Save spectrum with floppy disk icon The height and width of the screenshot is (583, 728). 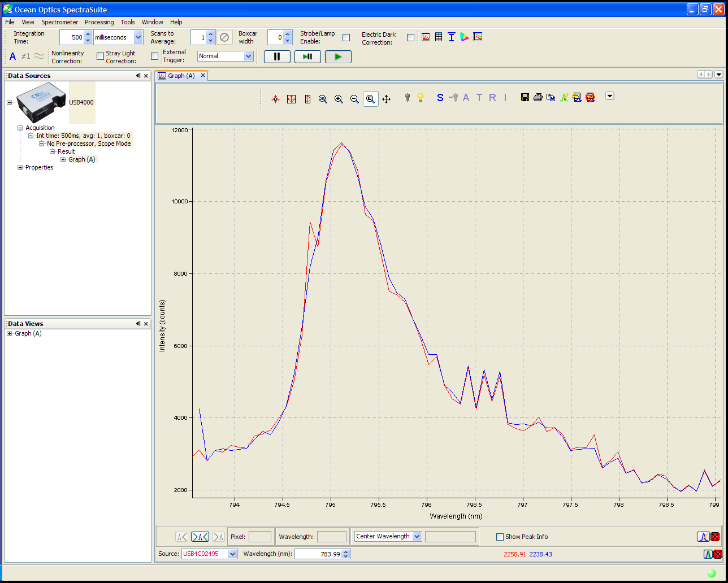pyautogui.click(x=525, y=97)
